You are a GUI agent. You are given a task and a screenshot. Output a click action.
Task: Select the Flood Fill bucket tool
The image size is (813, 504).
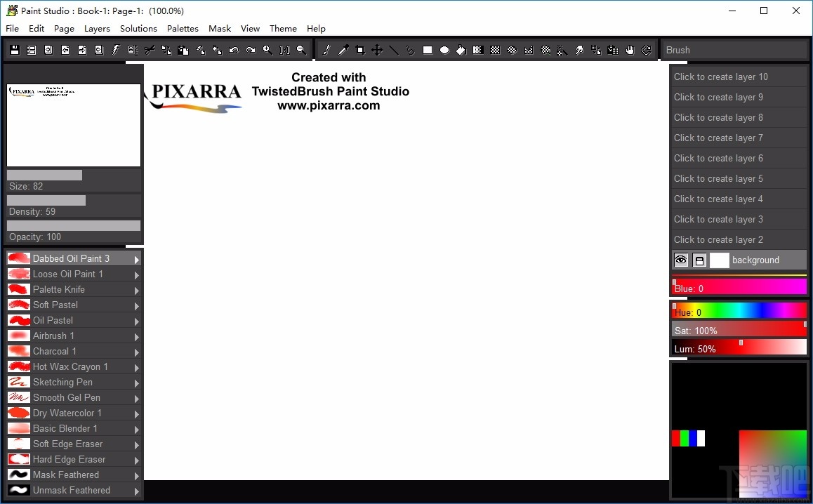(x=460, y=50)
